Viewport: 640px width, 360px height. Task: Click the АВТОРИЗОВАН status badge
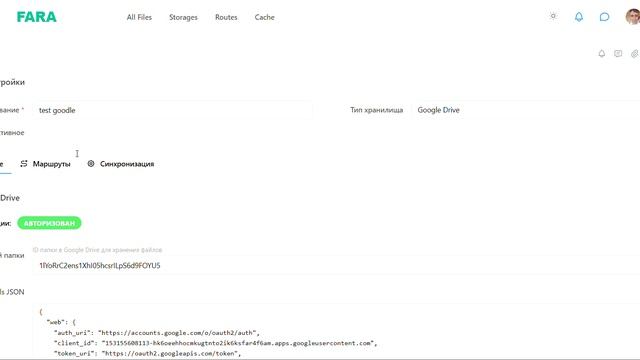49,223
